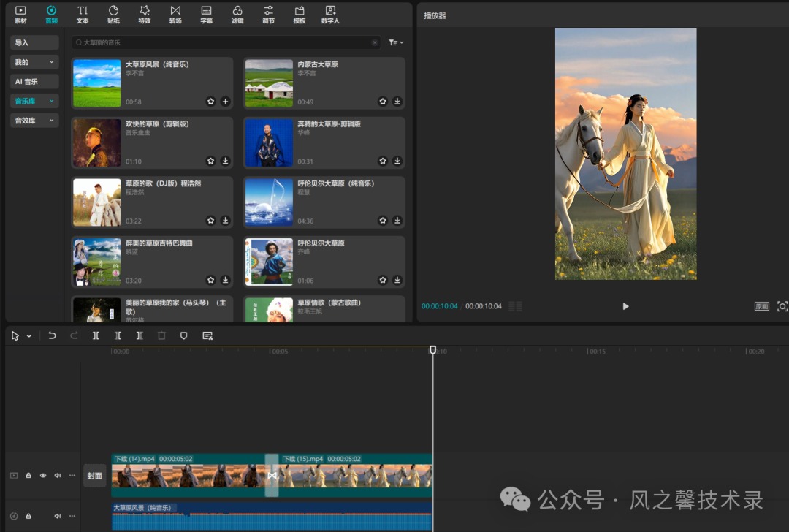Mute the audio track with speaker icon
The width and height of the screenshot is (789, 532).
58,516
